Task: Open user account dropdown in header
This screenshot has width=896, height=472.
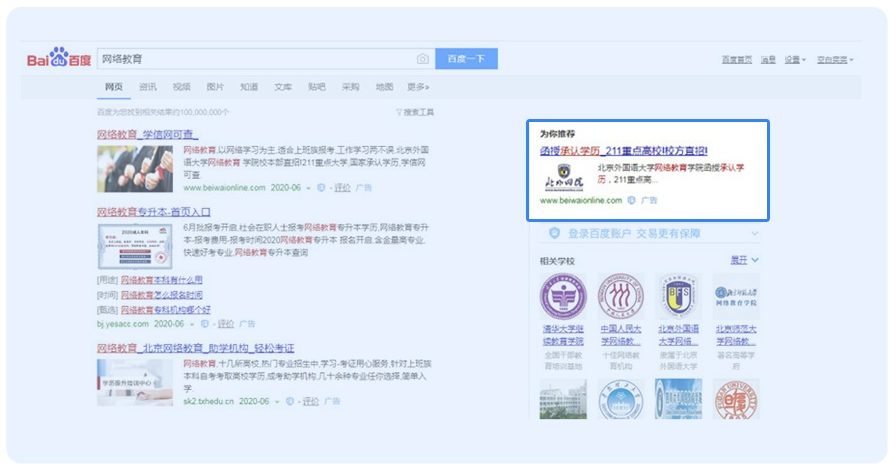Action: tap(834, 59)
